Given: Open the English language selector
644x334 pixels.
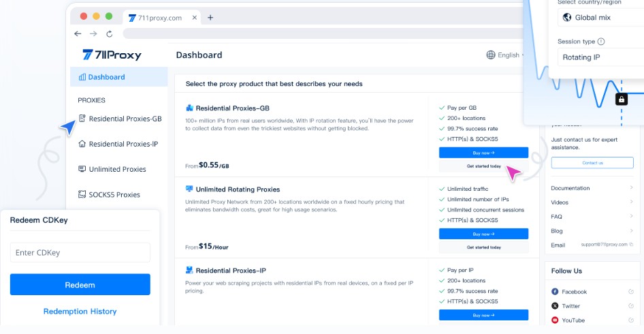Looking at the screenshot, I should [506, 55].
